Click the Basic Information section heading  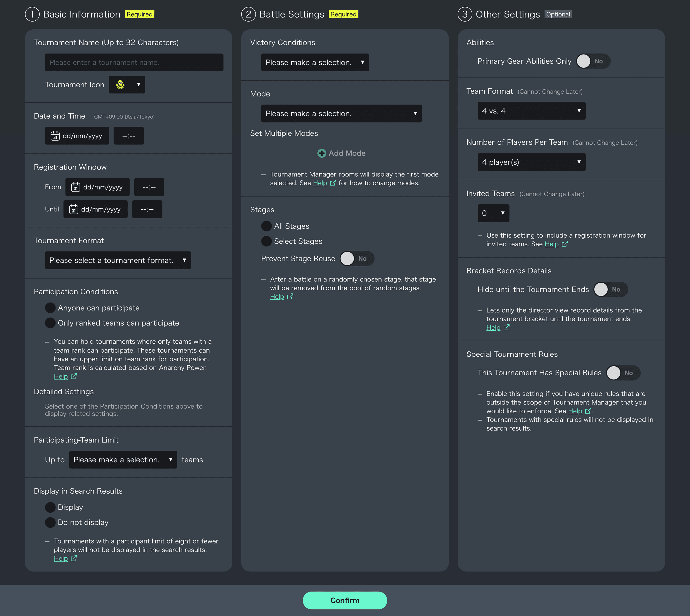[x=82, y=14]
